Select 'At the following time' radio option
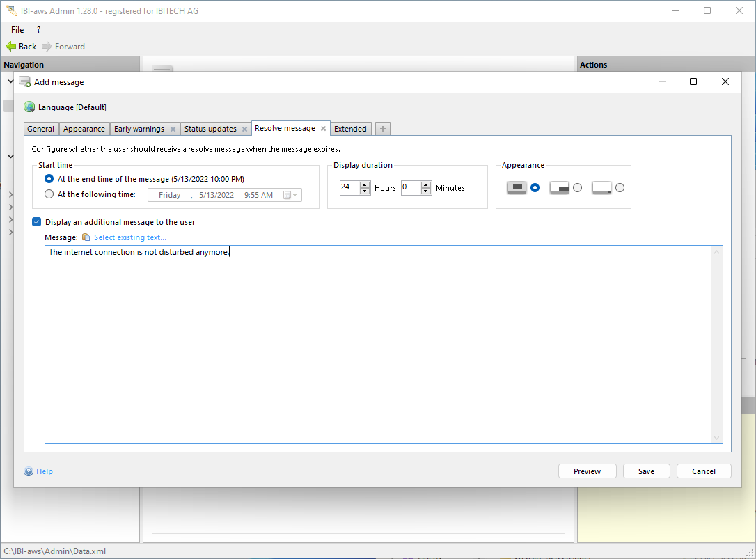Image resolution: width=756 pixels, height=559 pixels. (49, 195)
